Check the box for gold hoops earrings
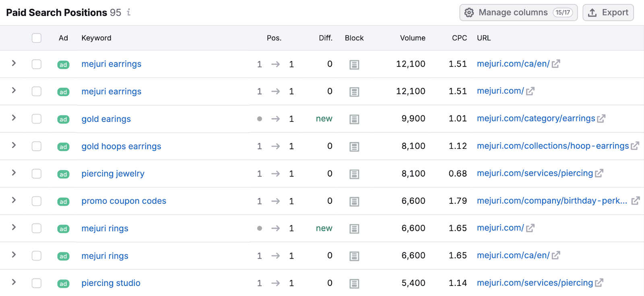Viewport: 644px width, 296px height. pyautogui.click(x=37, y=146)
